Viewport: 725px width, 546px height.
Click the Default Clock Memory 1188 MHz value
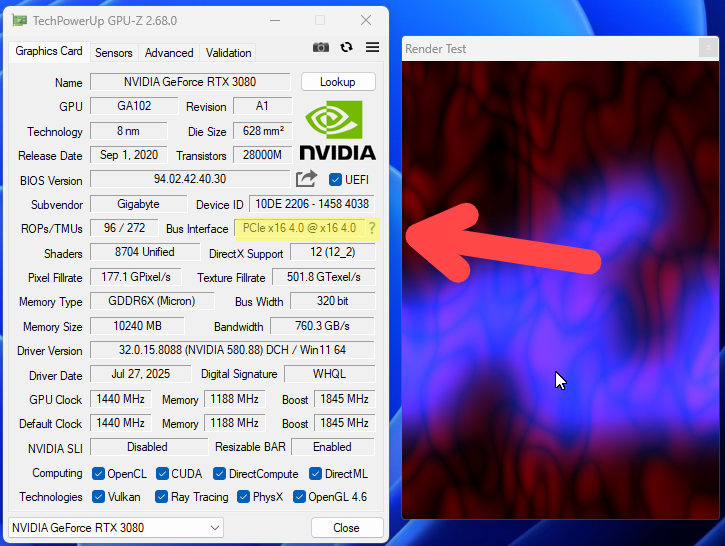[x=234, y=423]
